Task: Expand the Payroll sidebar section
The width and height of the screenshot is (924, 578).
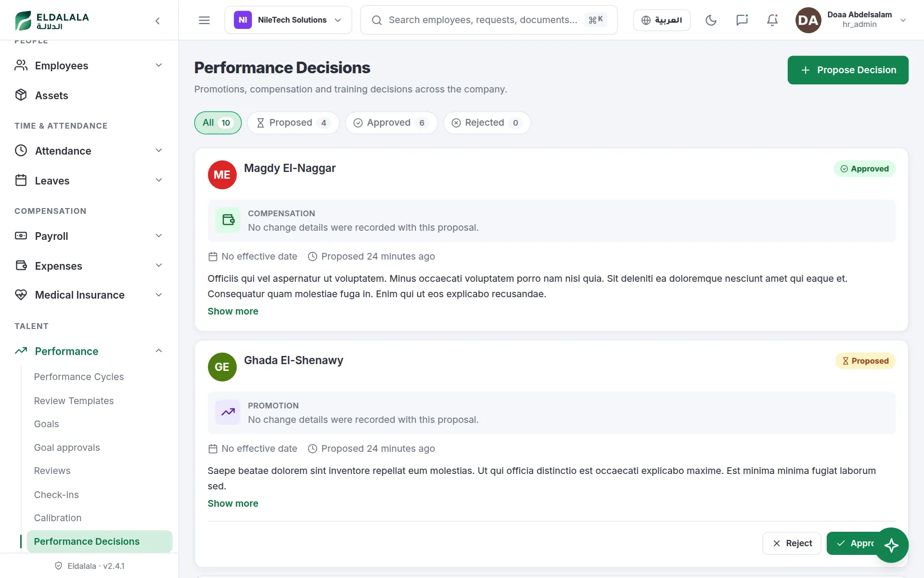Action: (89, 236)
